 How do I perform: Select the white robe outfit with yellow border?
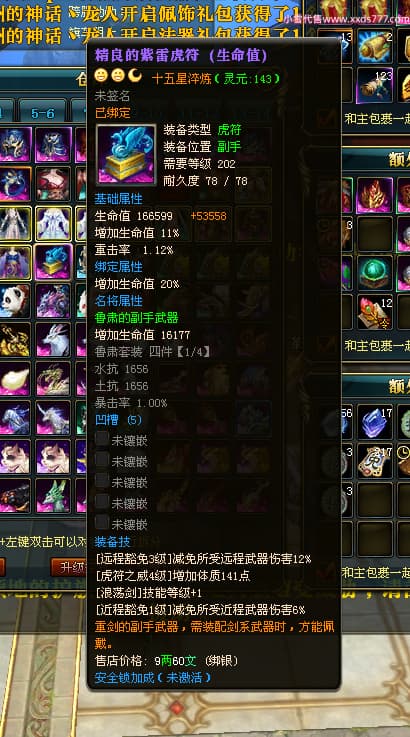pyautogui.click(x=53, y=223)
